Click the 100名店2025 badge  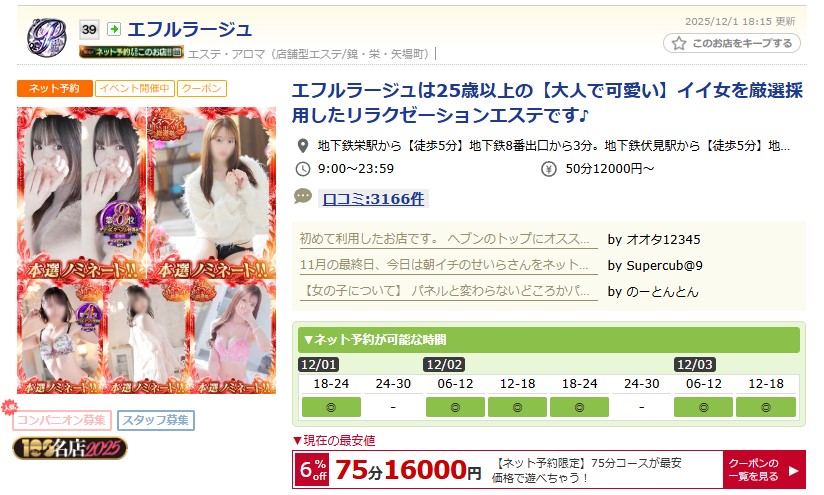69,448
